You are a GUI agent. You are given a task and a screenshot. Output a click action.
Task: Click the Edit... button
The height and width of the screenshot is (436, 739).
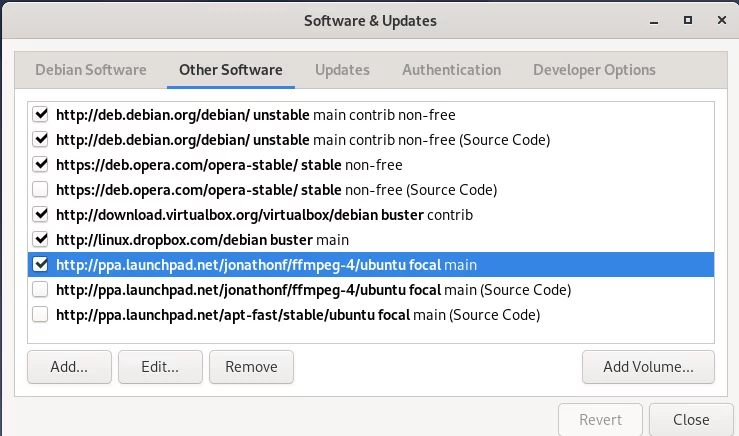coord(160,367)
